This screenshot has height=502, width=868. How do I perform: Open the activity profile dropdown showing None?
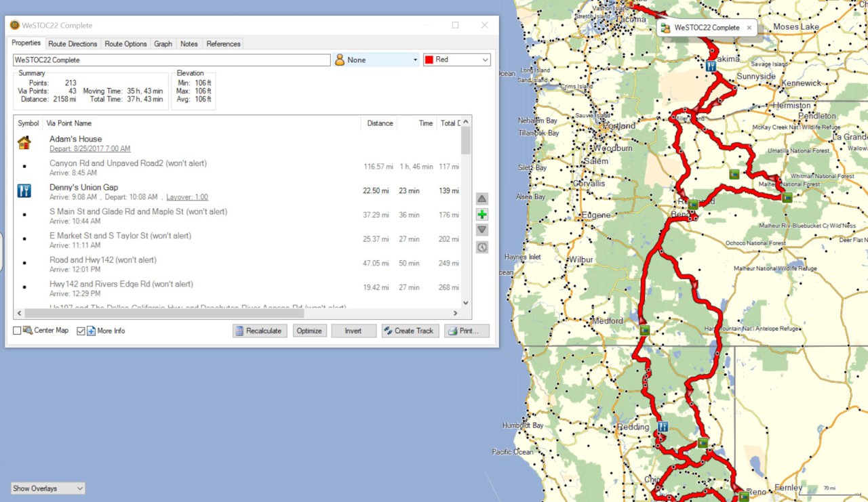coord(376,60)
